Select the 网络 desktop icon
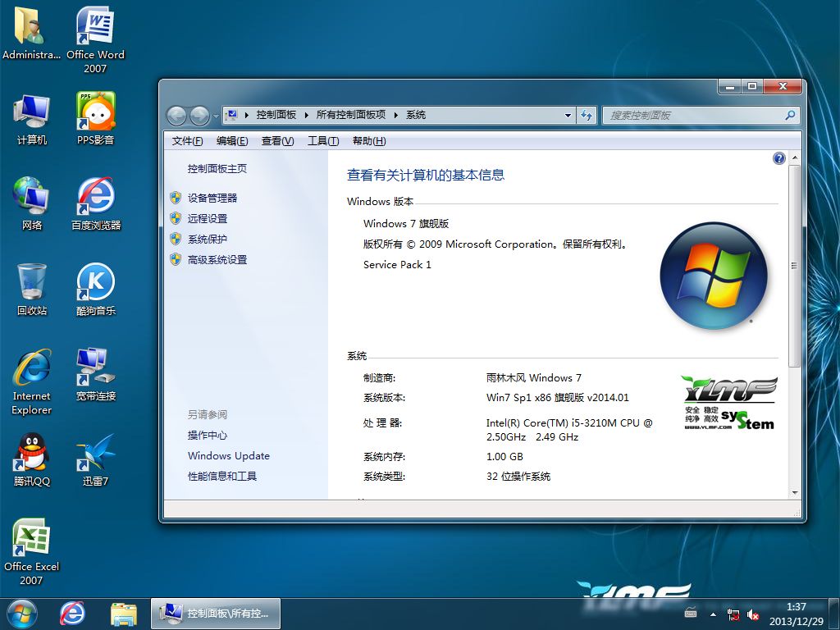This screenshot has width=840, height=630. coord(32,203)
